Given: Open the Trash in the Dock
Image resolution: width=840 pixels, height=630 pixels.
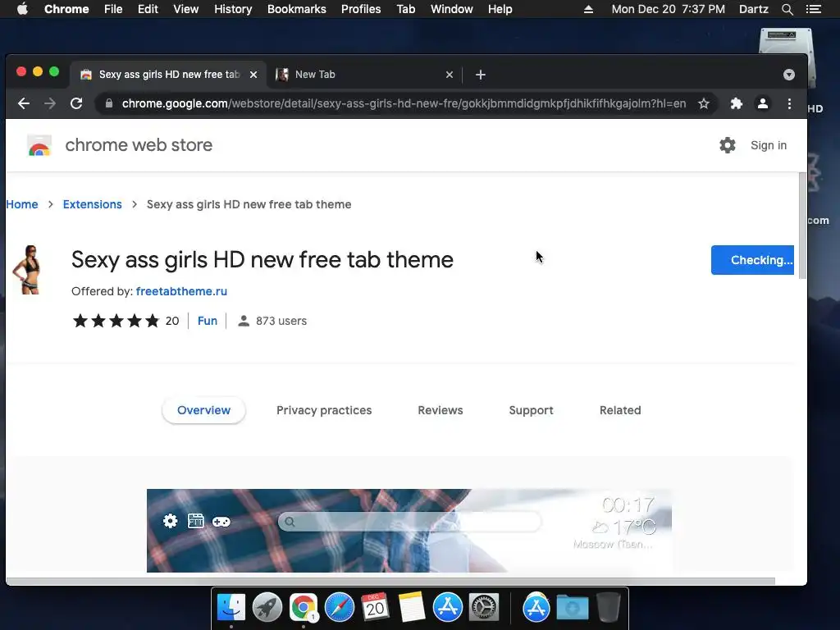Looking at the screenshot, I should [x=609, y=608].
